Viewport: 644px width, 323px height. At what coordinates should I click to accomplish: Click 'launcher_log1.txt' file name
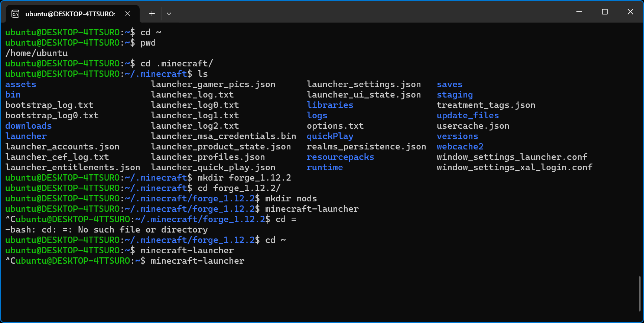point(195,116)
